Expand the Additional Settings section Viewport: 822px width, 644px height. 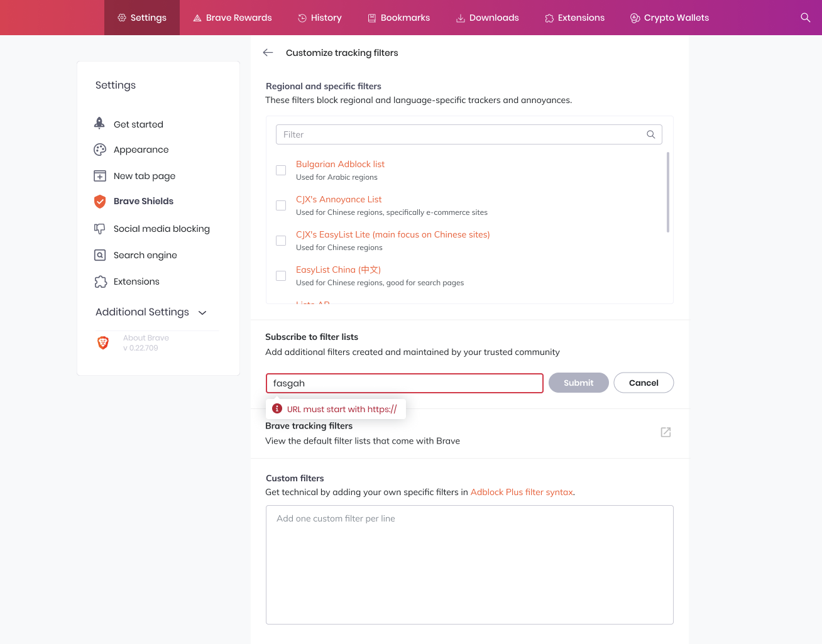tap(151, 312)
